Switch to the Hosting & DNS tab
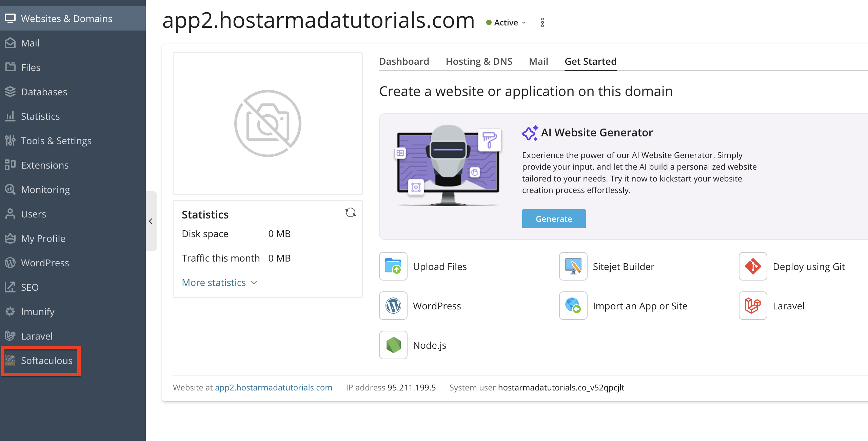The height and width of the screenshot is (441, 868). [x=479, y=61]
